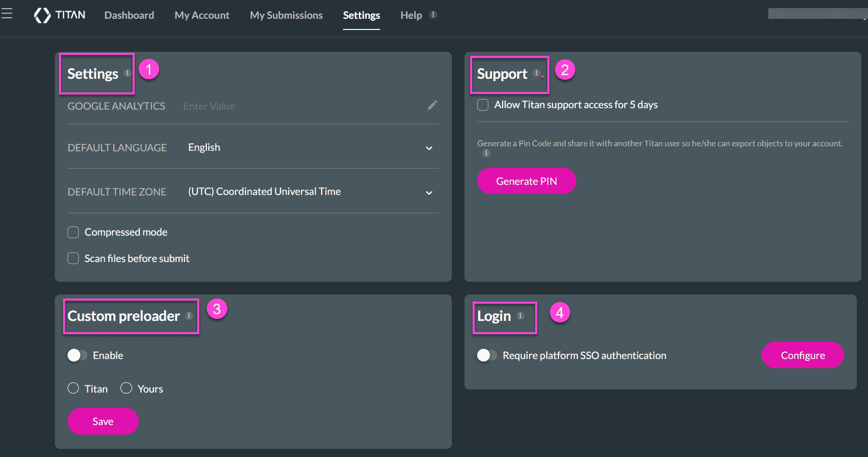
Task: Open the Default Time Zone dropdown
Action: pos(428,192)
